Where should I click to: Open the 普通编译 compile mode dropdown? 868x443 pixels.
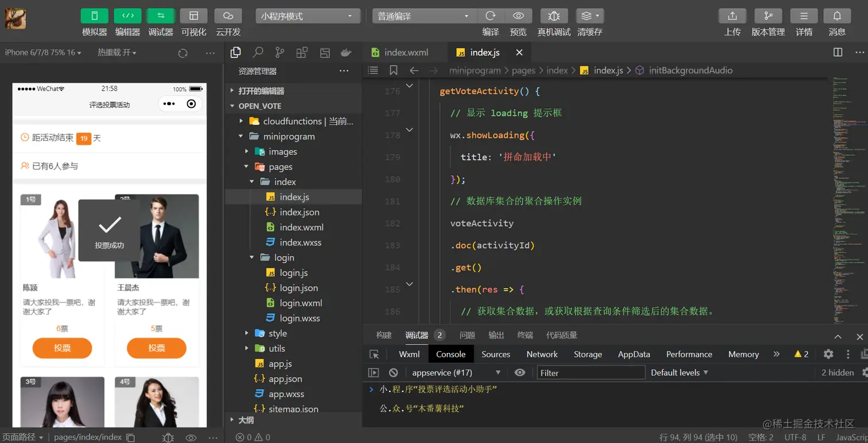tap(424, 16)
